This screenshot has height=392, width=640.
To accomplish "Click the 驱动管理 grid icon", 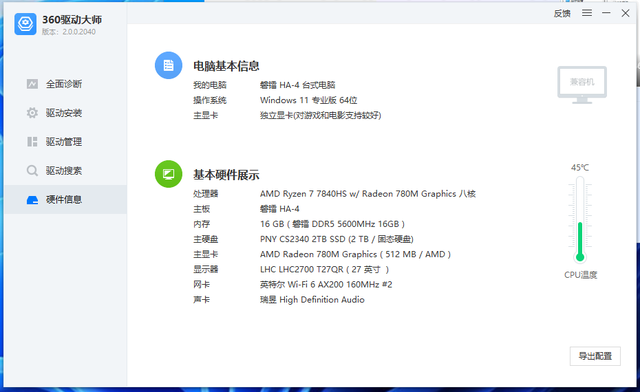I will coord(32,142).
